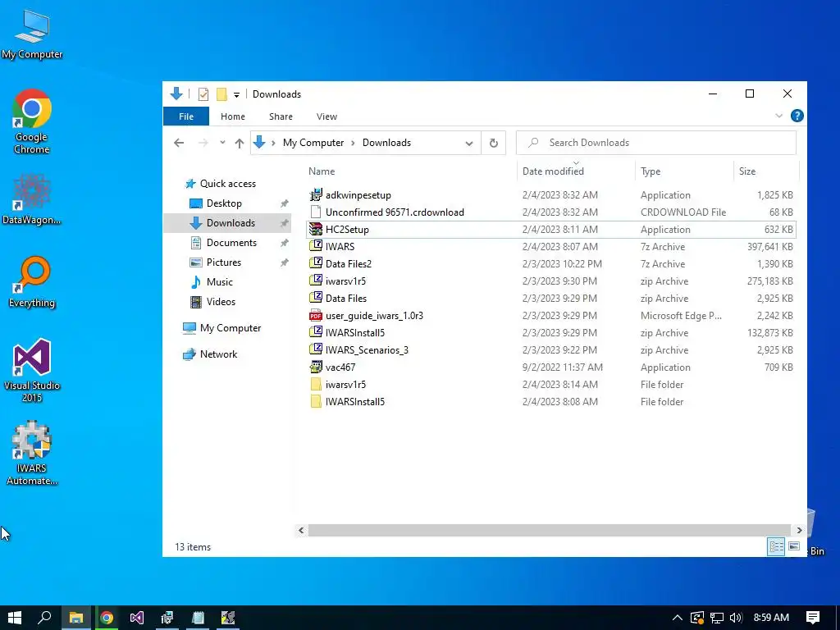This screenshot has height=630, width=840.
Task: Click Chrome icon on taskbar
Action: coord(107,618)
